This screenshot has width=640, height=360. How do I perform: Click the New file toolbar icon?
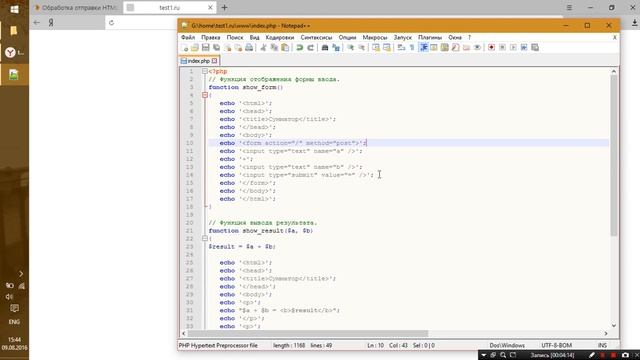185,48
